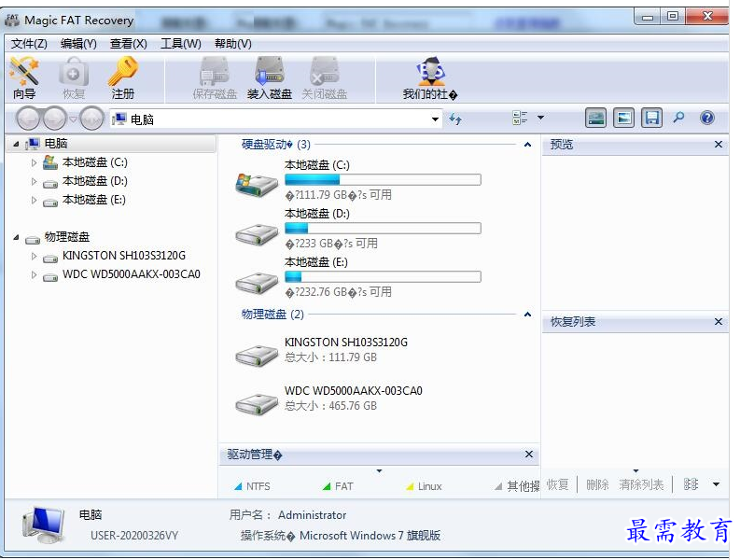
Task: Select the KINGSTON SH103S3120G disk icon in main pane
Action: point(257,354)
